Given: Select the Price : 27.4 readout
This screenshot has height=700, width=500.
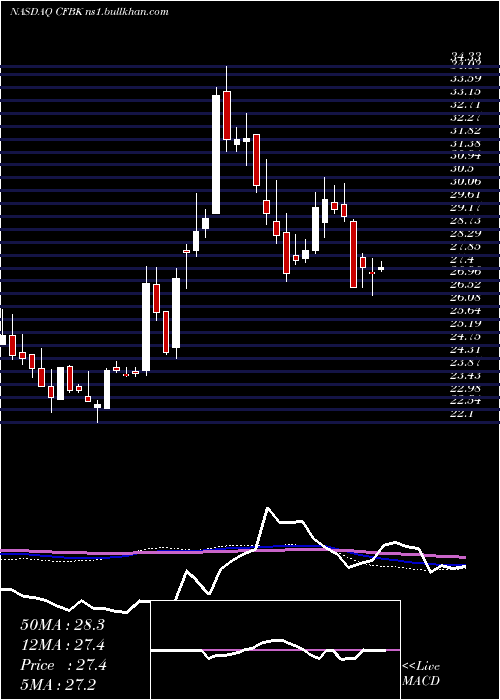Looking at the screenshot, I should click(63, 665).
